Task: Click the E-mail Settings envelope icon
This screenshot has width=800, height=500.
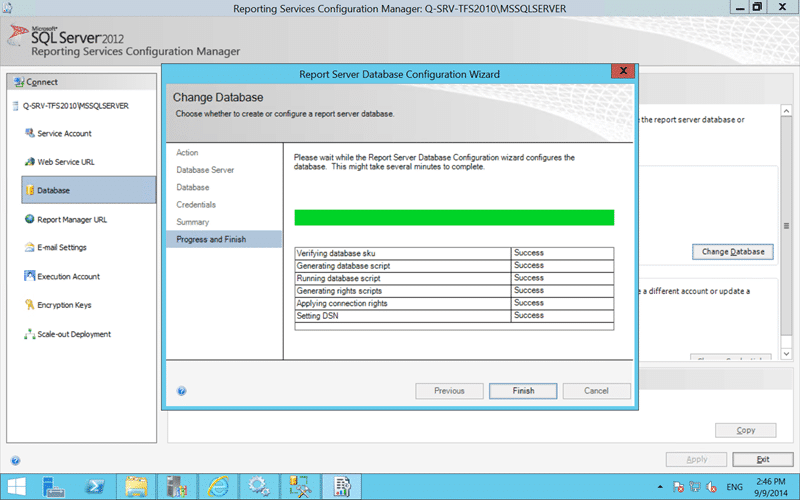Action: tap(30, 247)
